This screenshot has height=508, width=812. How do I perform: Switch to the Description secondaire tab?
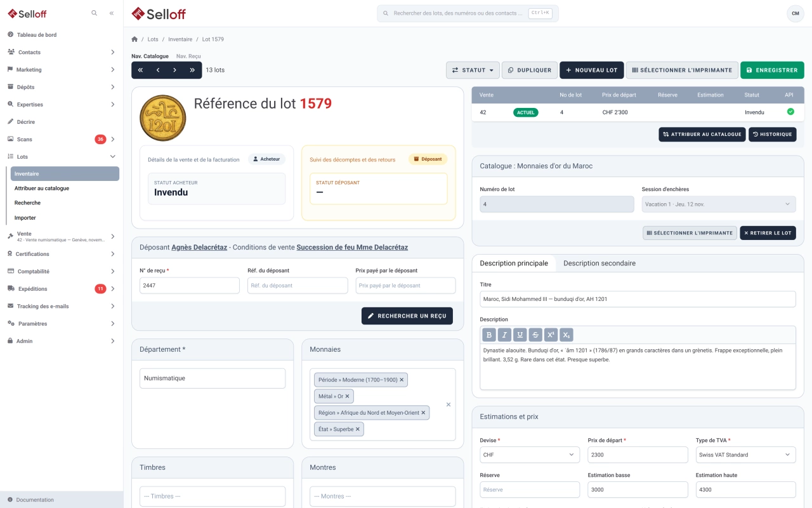point(599,264)
